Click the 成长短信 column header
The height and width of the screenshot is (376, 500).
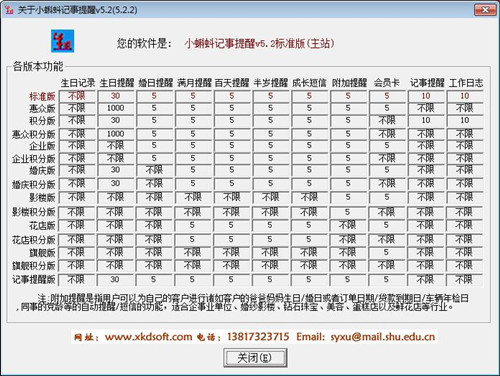click(309, 83)
